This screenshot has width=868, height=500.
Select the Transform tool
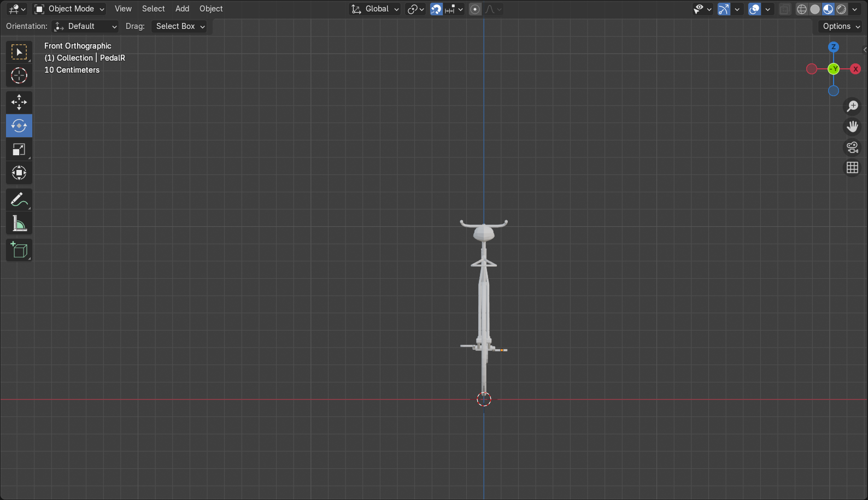pyautogui.click(x=19, y=173)
